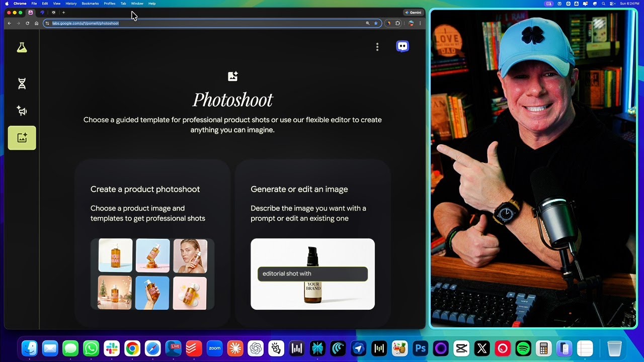644x362 pixels.
Task: Open the Edit menu
Action: [x=45, y=4]
